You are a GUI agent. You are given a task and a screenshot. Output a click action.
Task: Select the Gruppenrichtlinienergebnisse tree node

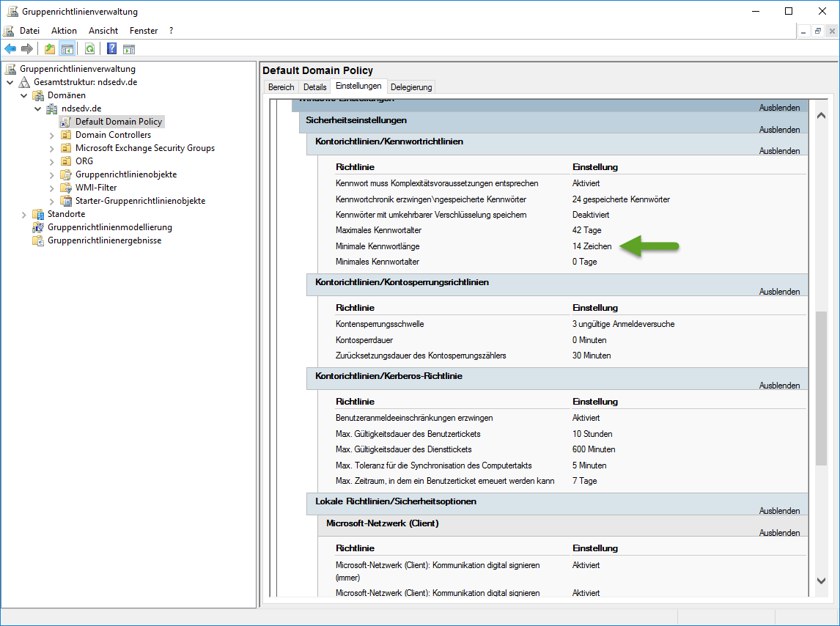[104, 240]
